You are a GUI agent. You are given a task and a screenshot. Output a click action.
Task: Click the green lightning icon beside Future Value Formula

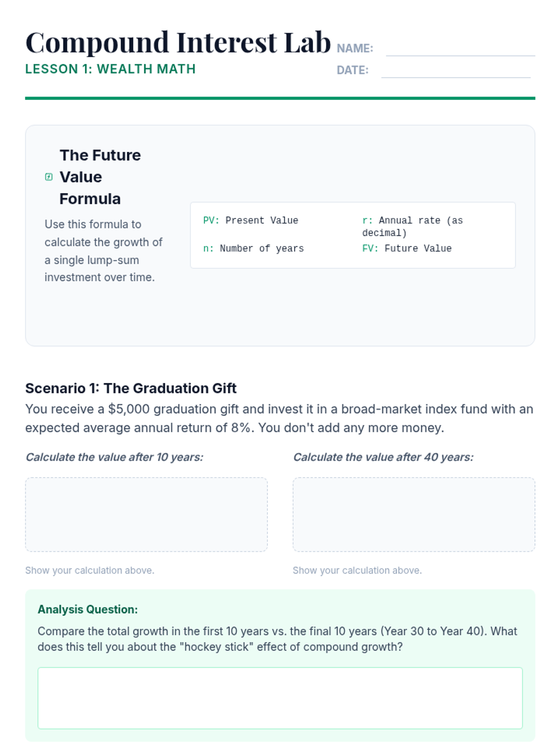(x=49, y=177)
